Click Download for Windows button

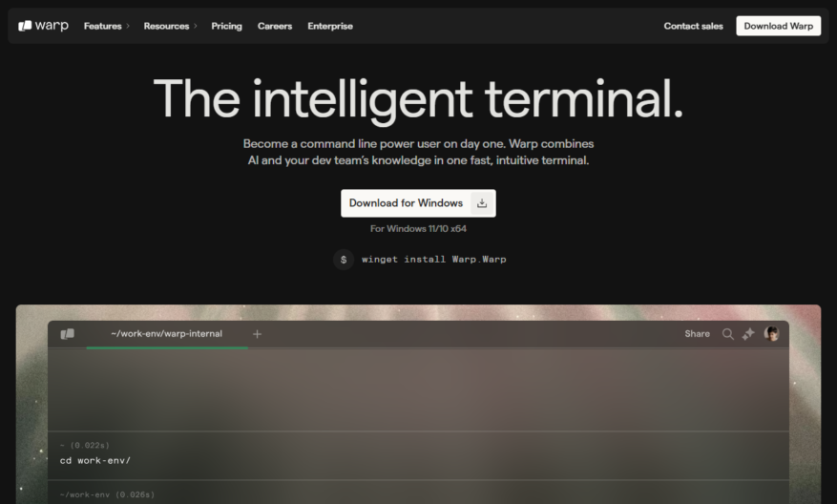click(x=418, y=203)
